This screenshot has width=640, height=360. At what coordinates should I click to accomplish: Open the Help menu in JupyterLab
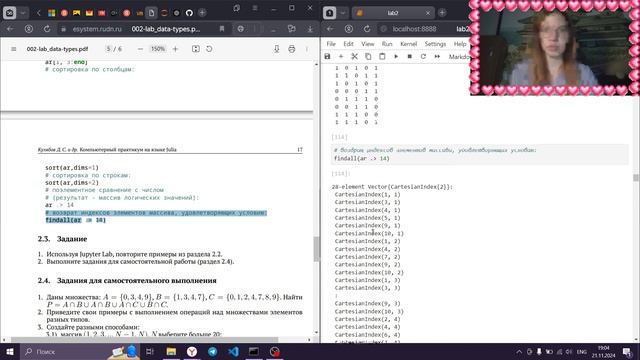pyautogui.click(x=460, y=44)
